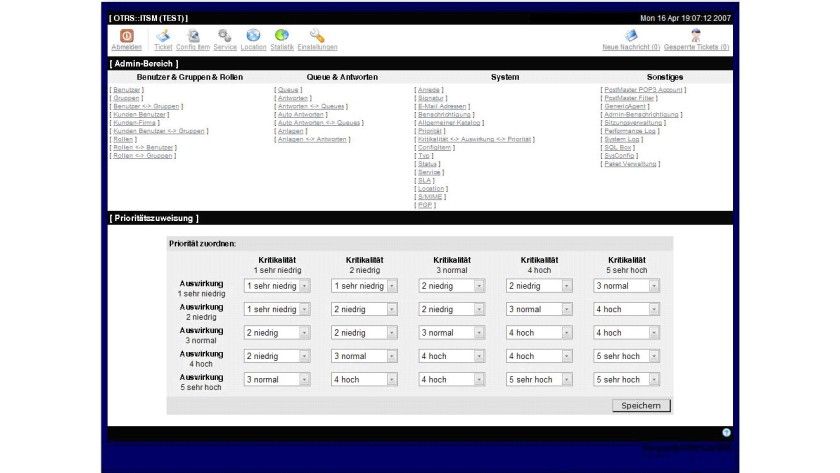This screenshot has height=473, width=840.
Task: Open dropdown for Auswirkung 5 sehr hoch, Kritikalität 1
Action: point(277,379)
